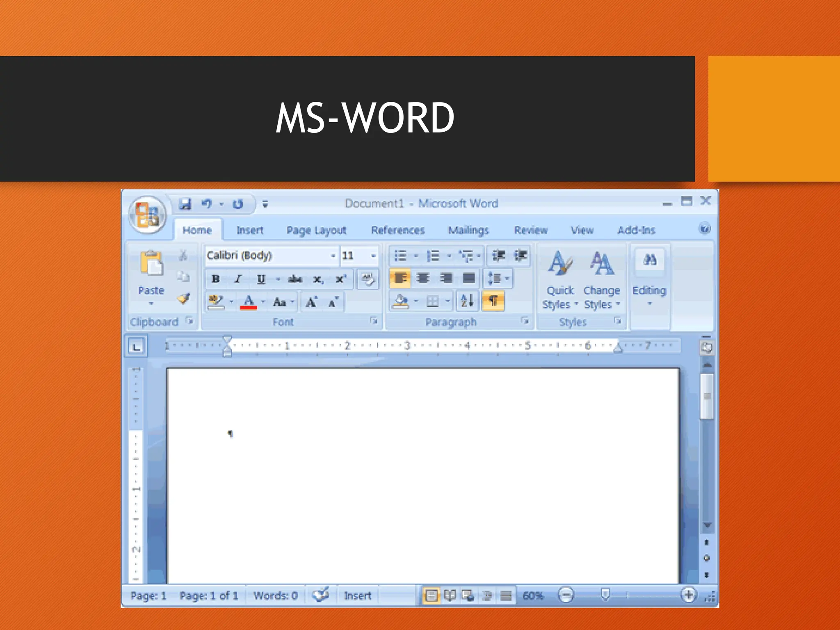Open the Change Styles menu
The height and width of the screenshot is (630, 840).
point(602,281)
